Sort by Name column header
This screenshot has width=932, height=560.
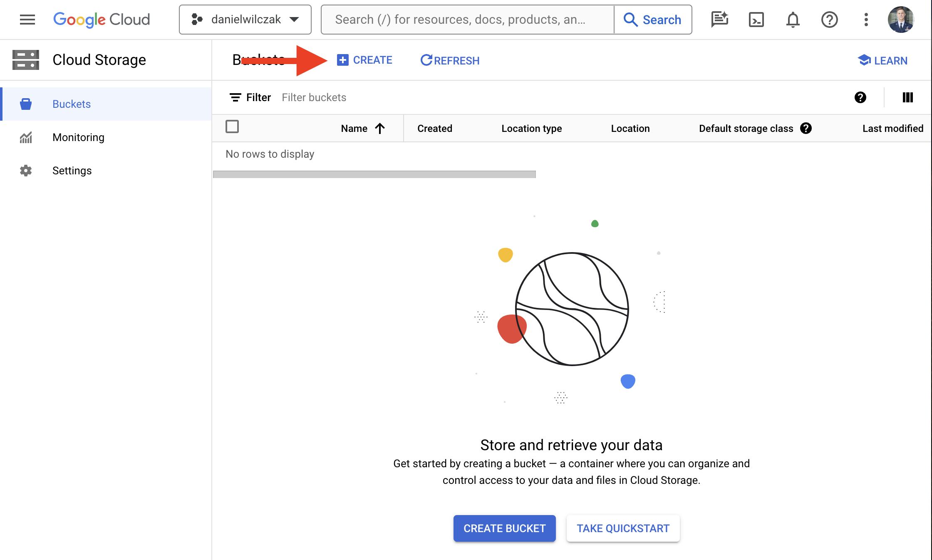point(363,129)
